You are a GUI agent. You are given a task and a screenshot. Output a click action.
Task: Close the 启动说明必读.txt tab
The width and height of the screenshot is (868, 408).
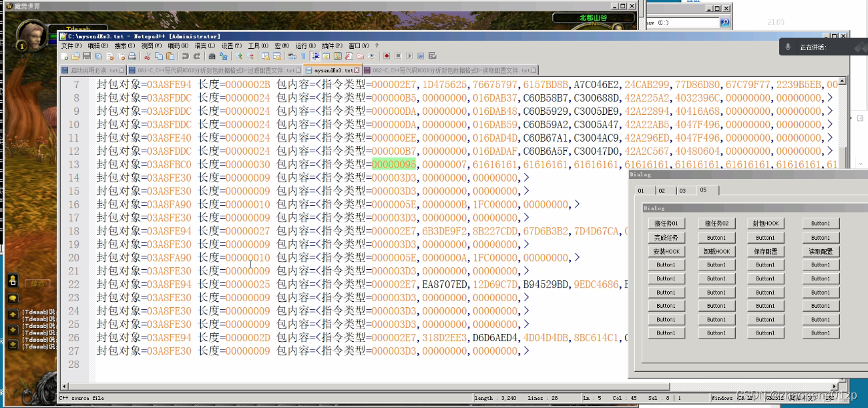pos(122,69)
